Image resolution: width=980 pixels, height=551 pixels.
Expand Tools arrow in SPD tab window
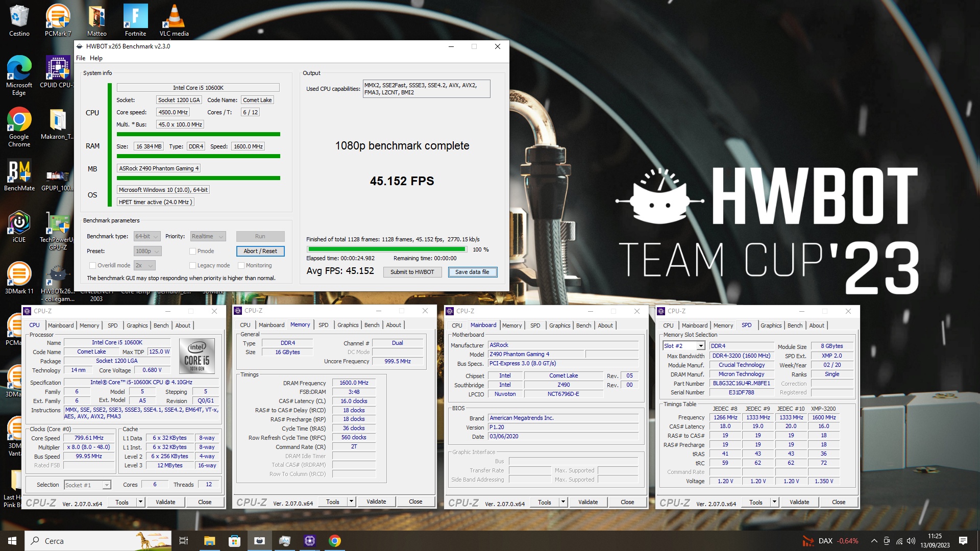pos(774,502)
